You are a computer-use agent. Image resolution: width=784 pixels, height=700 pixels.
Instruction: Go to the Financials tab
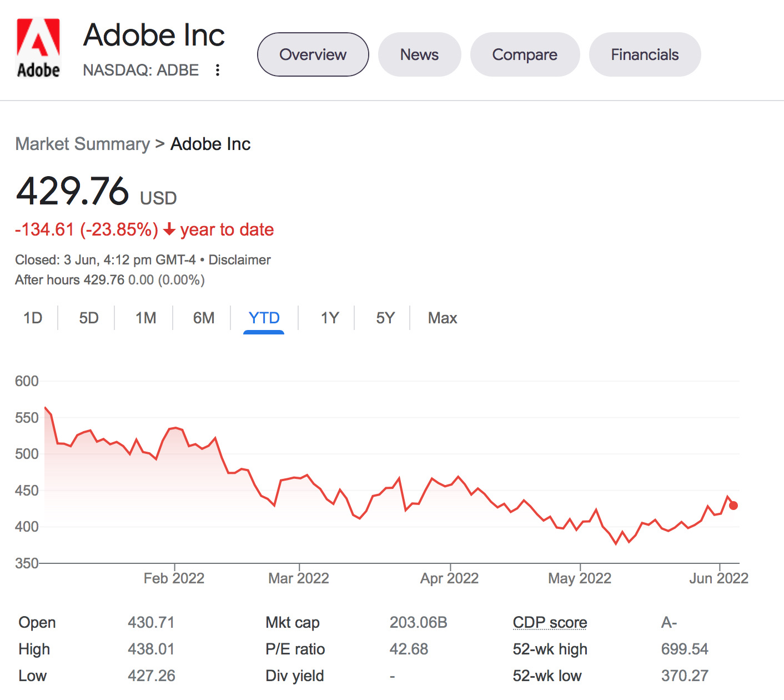pyautogui.click(x=645, y=54)
